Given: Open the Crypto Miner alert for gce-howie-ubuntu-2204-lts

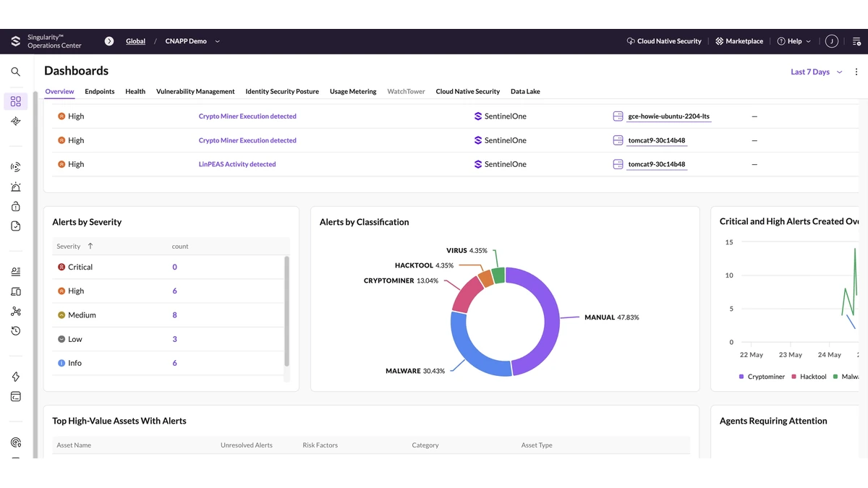Looking at the screenshot, I should point(247,116).
